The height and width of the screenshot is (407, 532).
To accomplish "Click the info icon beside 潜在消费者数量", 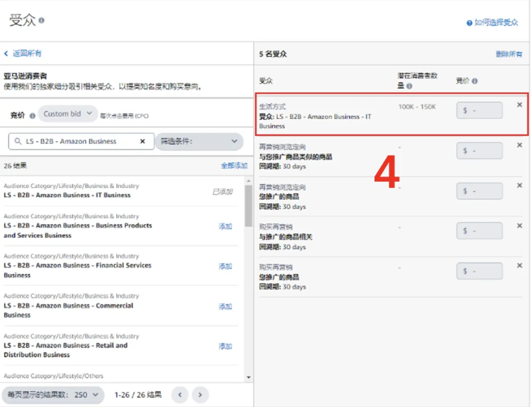I will tap(409, 86).
